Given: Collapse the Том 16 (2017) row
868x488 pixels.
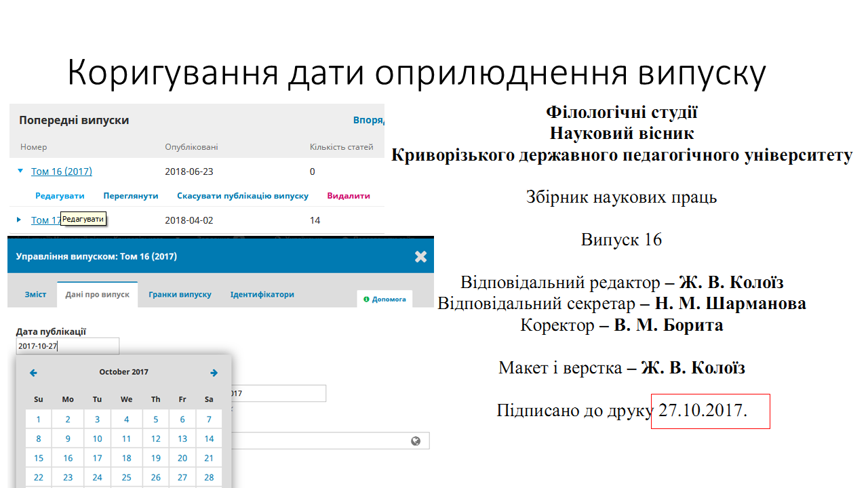Looking at the screenshot, I should pyautogui.click(x=20, y=171).
